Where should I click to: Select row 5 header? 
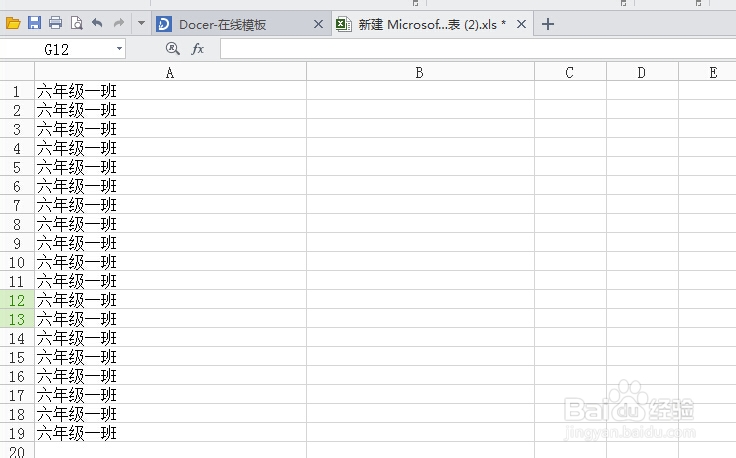(x=17, y=167)
